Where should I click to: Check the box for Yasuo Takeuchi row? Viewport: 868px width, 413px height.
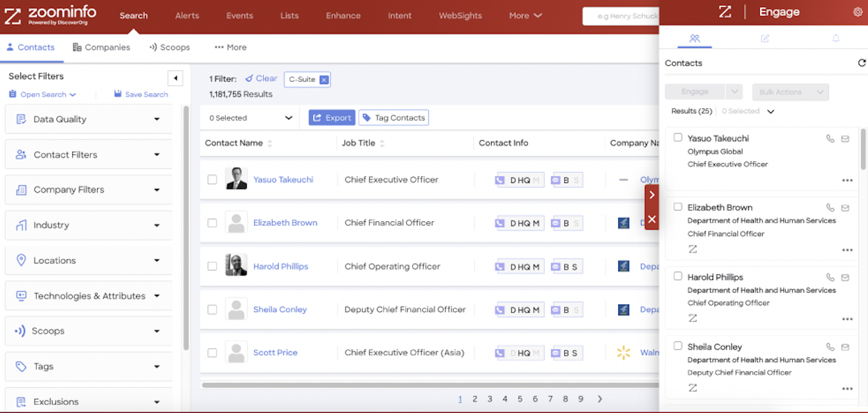pos(212,179)
